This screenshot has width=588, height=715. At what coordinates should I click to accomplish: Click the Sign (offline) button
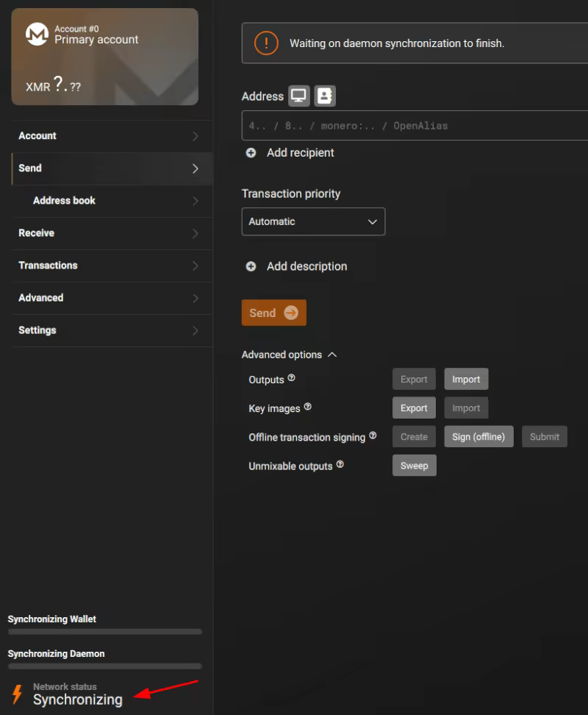tap(478, 437)
